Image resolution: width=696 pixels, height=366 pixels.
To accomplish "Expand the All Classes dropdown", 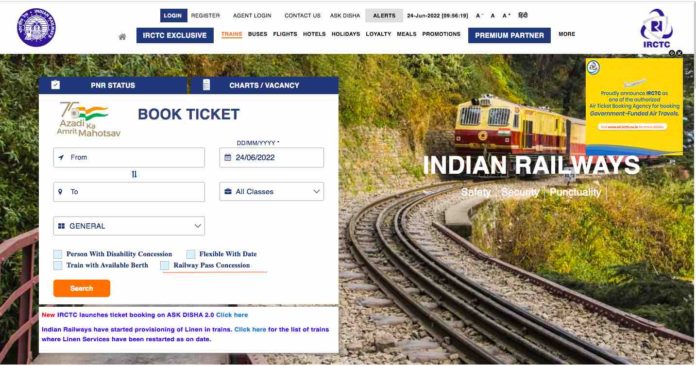I will 271,192.
